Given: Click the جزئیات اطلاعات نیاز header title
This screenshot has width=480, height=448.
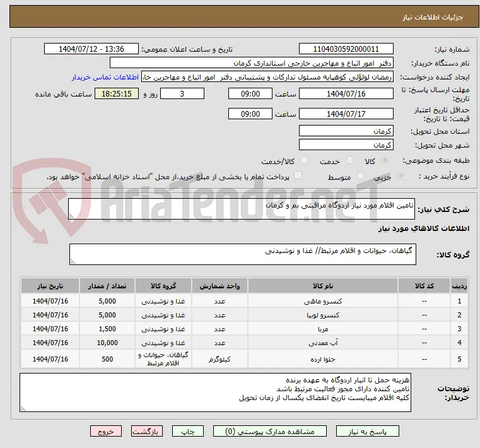Looking at the screenshot, I should coord(433,17).
